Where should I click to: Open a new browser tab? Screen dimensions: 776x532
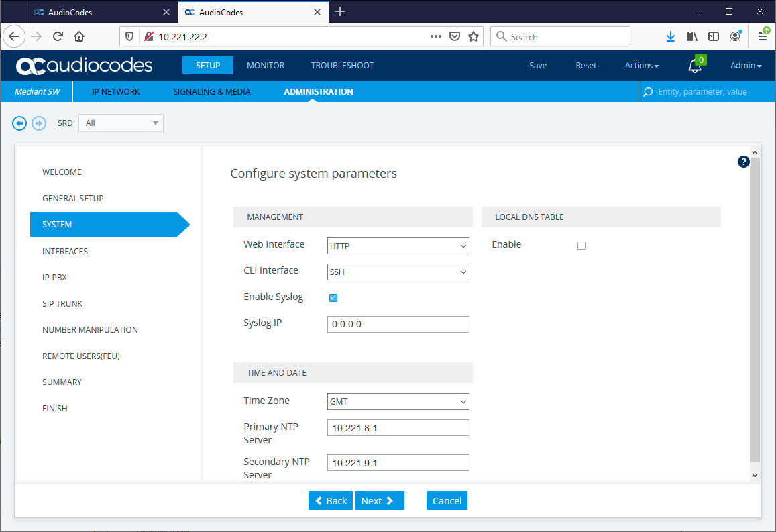click(340, 12)
